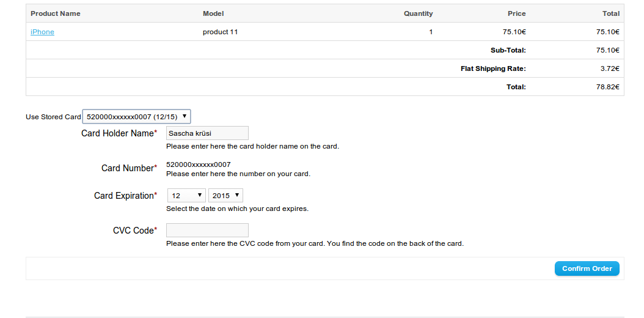
Task: Click the 78.82€ order total amount
Action: [x=608, y=87]
